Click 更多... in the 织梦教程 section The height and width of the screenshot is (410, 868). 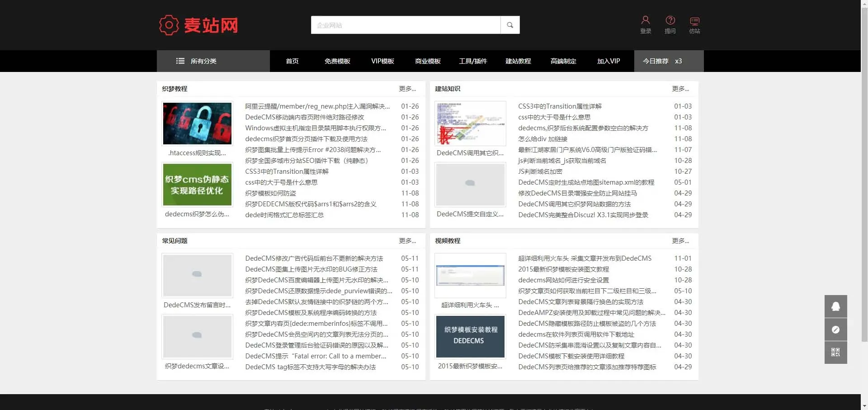click(x=407, y=89)
